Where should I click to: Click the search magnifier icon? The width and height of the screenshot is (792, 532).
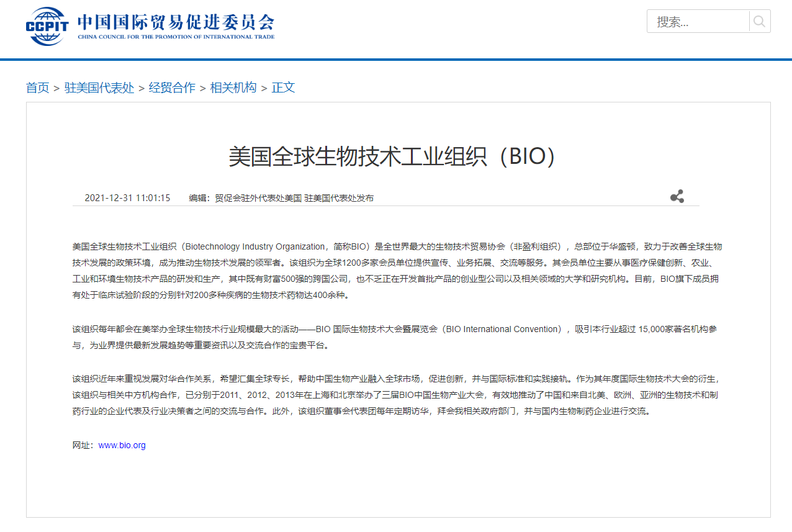(759, 22)
